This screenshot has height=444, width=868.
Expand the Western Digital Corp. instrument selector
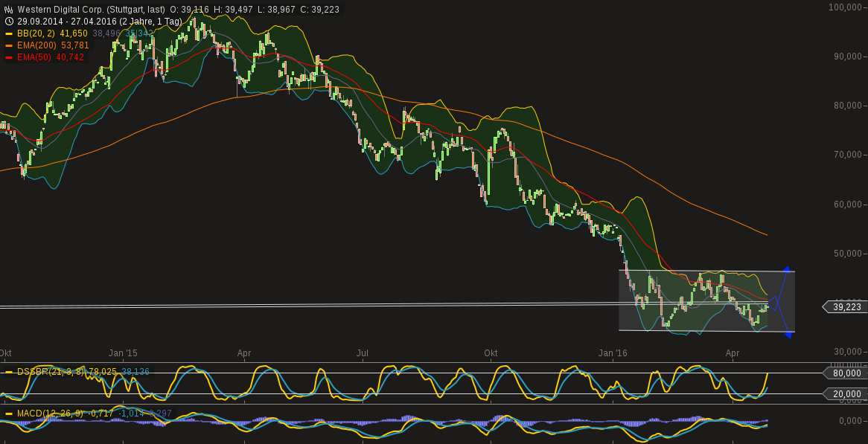tap(82, 9)
